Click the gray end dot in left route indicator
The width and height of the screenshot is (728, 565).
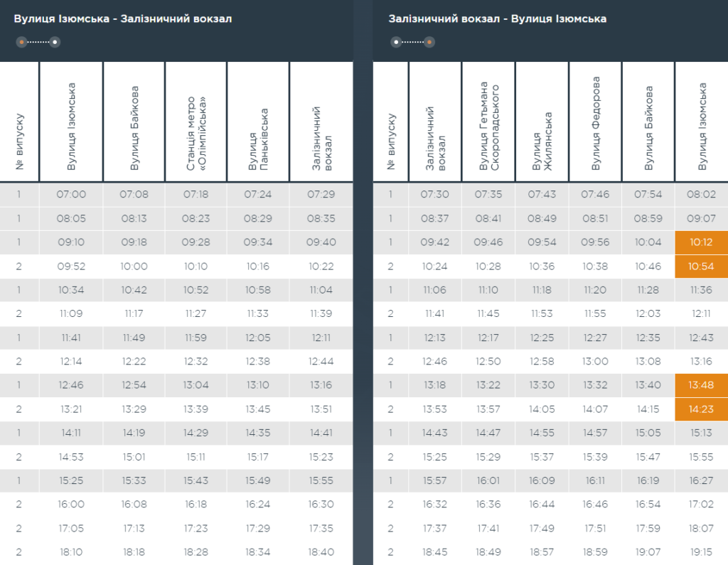click(x=55, y=43)
